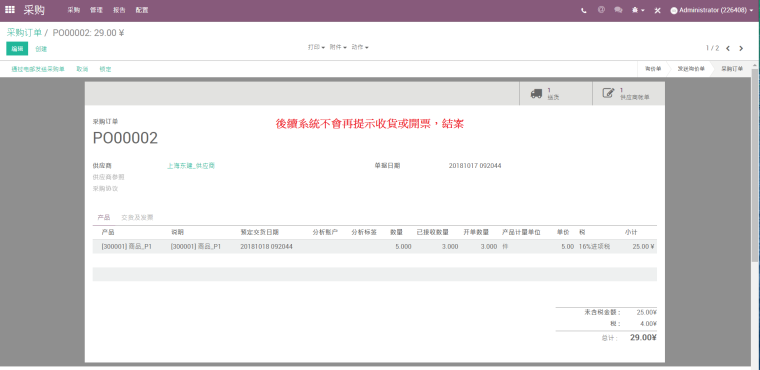Open the vendor bills edit icon button
The image size is (760, 370).
click(x=629, y=94)
